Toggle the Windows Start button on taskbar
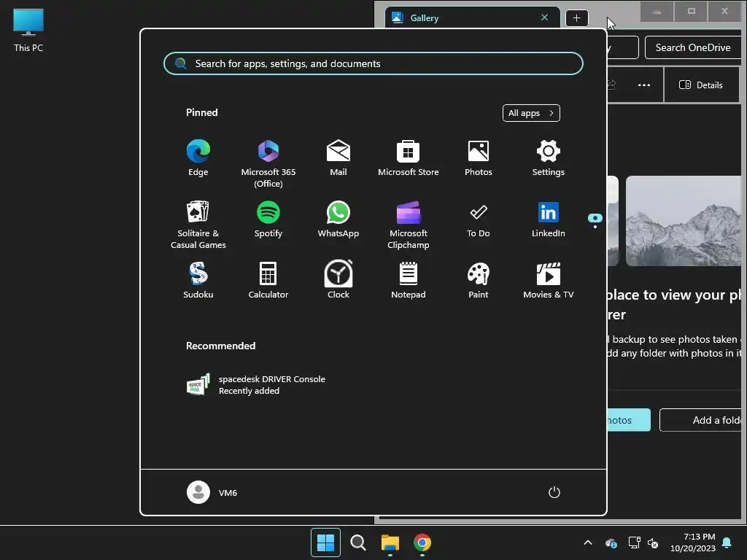Image resolution: width=747 pixels, height=560 pixels. 325,542
